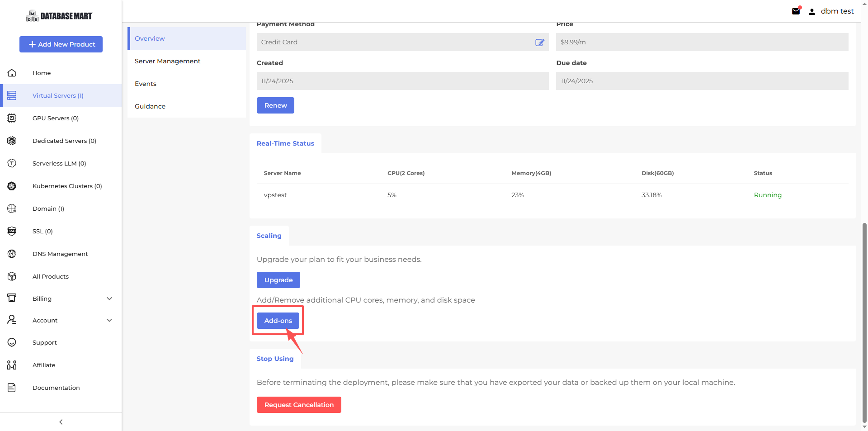This screenshot has width=868, height=431.
Task: Click the Add-ons button
Action: (x=278, y=321)
